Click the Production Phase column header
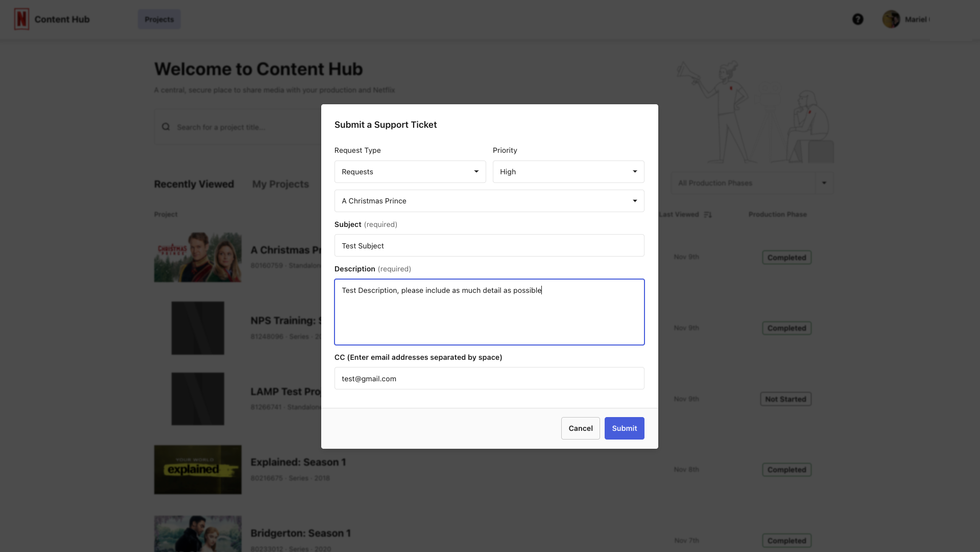980x552 pixels. [777, 215]
